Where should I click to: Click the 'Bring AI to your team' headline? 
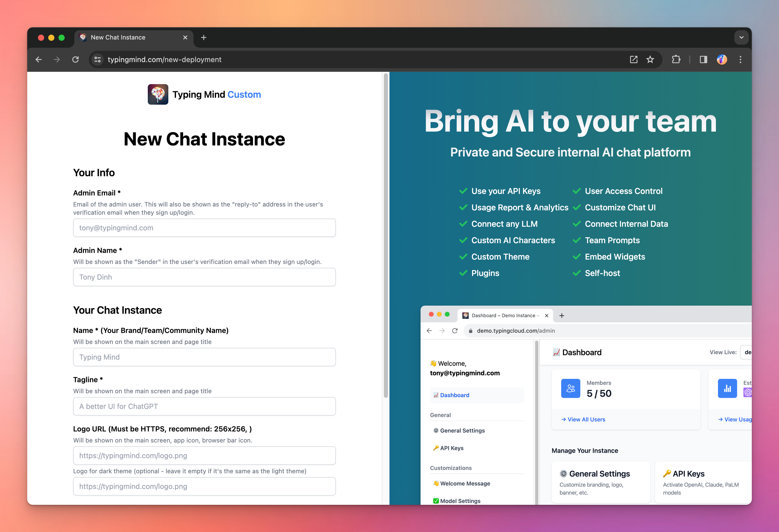click(x=570, y=122)
